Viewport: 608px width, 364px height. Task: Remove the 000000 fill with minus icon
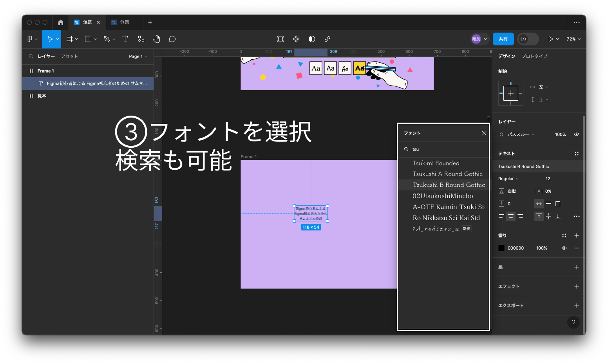[x=577, y=248]
